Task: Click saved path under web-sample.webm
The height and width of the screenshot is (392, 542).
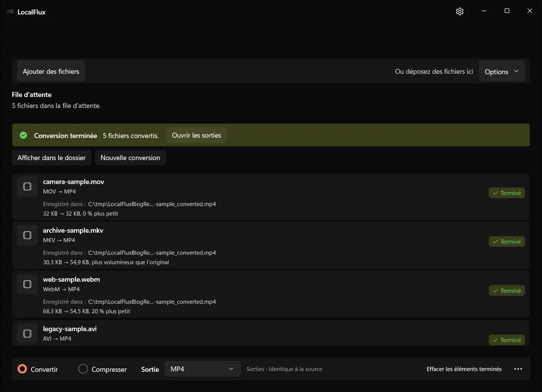Action: [x=152, y=302]
